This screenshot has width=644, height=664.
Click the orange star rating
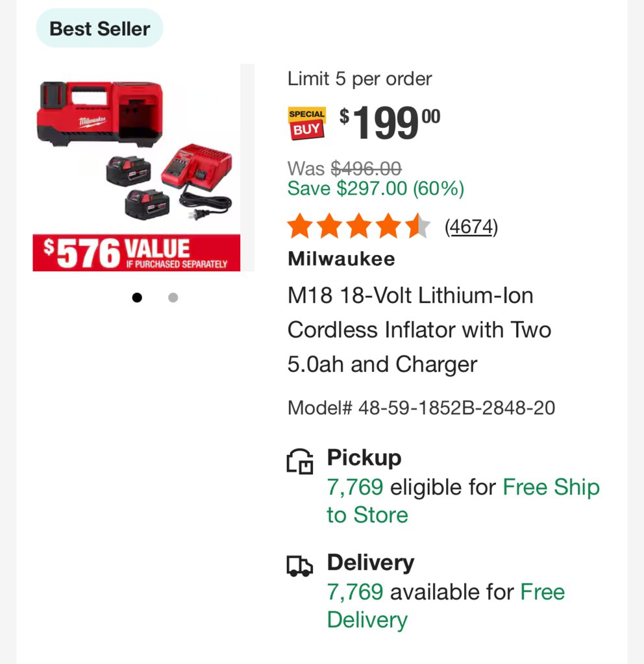359,226
